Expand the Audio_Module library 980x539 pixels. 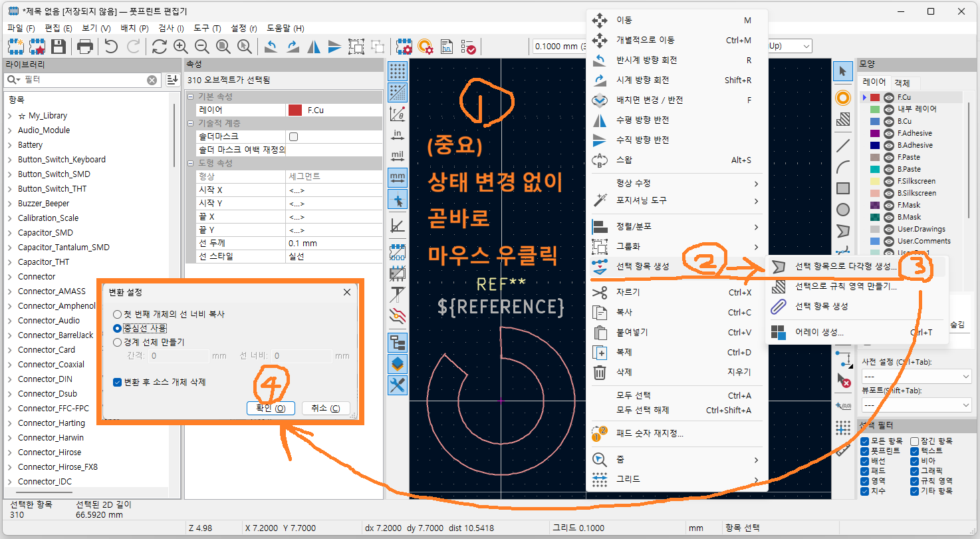click(10, 130)
